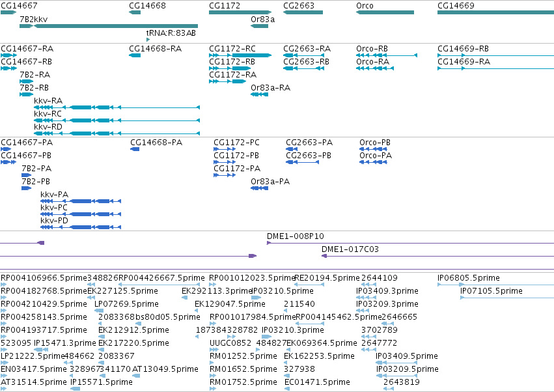Image resolution: width=554 pixels, height=392 pixels.
Task: Open the Orco-PB protein label
Action: coord(375,143)
